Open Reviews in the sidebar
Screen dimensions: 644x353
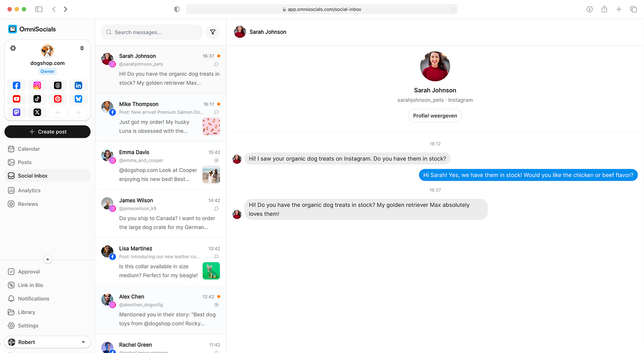(47, 204)
